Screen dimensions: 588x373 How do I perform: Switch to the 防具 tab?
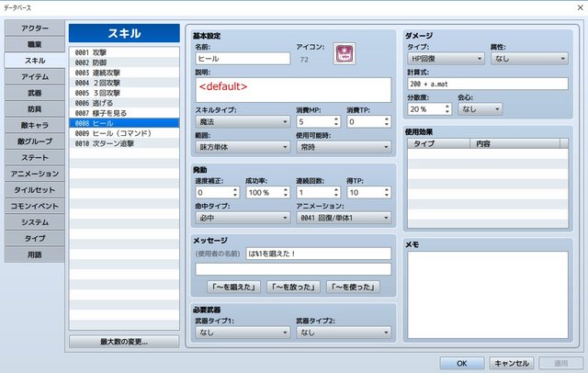[x=35, y=108]
